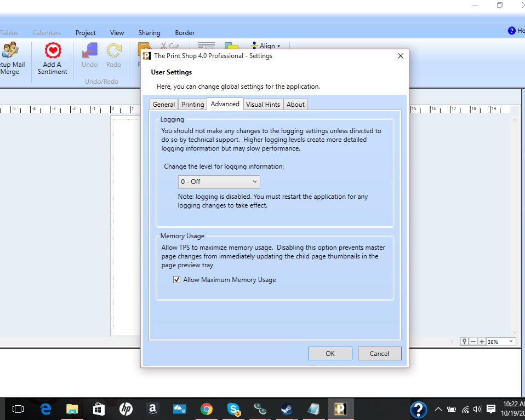
Task: Click the blue cloud taskbar icon
Action: (179, 409)
